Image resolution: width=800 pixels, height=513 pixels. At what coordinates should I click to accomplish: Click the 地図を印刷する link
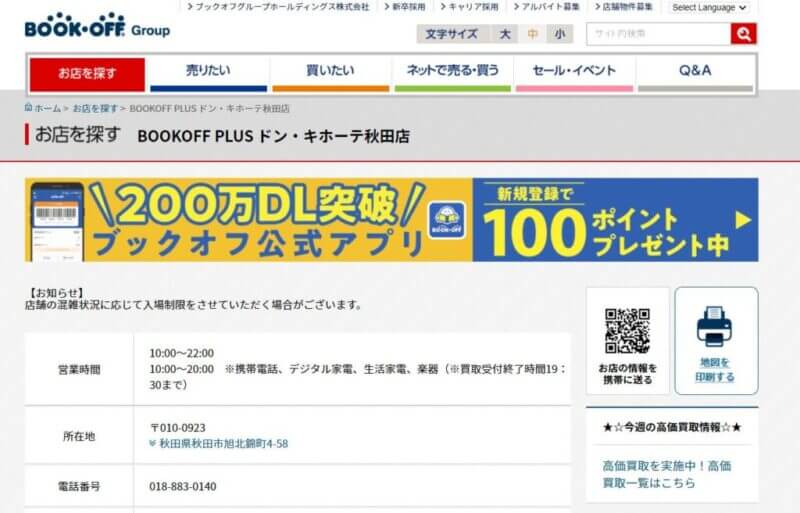715,370
